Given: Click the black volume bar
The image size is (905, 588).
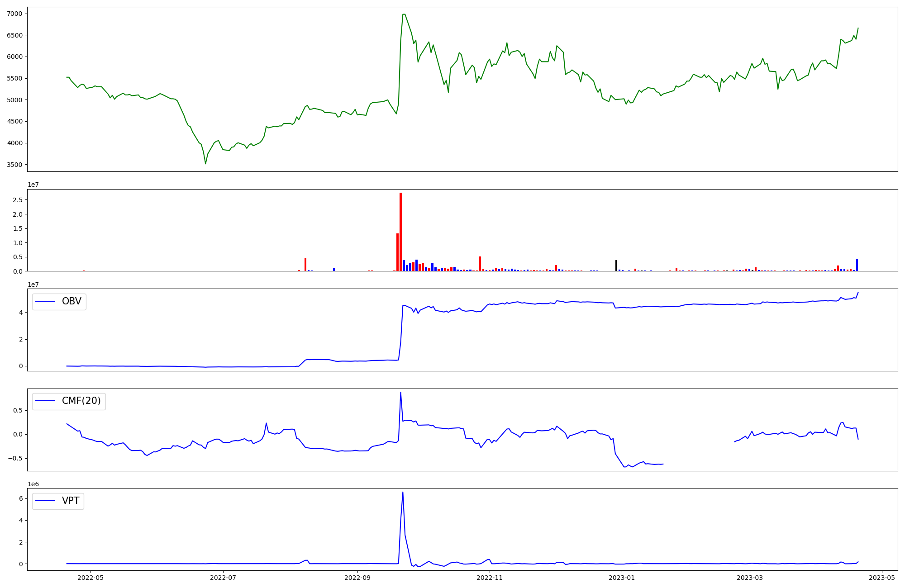Looking at the screenshot, I should click(616, 266).
